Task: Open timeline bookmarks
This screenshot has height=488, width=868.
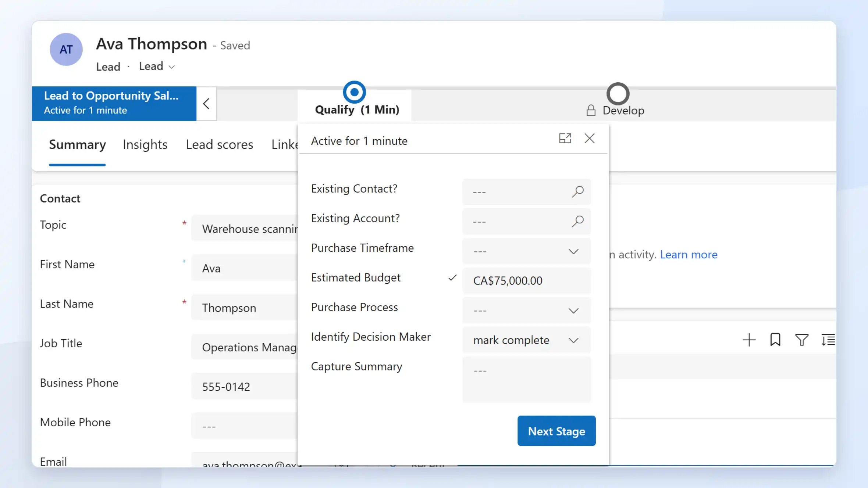Action: coord(775,340)
